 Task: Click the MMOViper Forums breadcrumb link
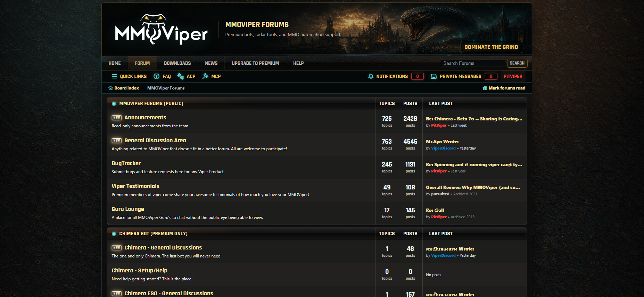[x=166, y=88]
